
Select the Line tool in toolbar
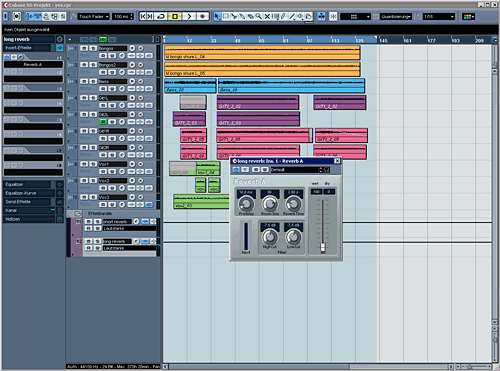coord(292,16)
